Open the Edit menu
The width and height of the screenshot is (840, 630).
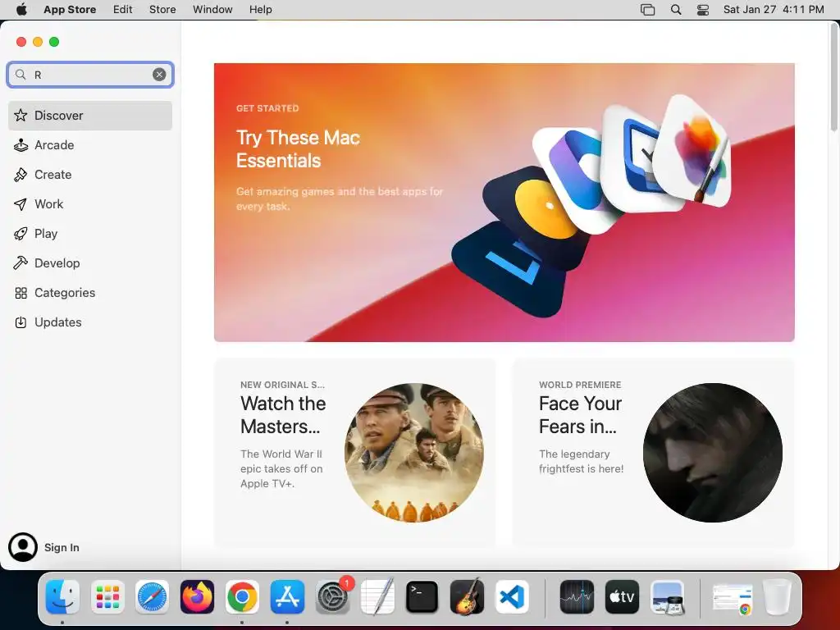pos(123,10)
